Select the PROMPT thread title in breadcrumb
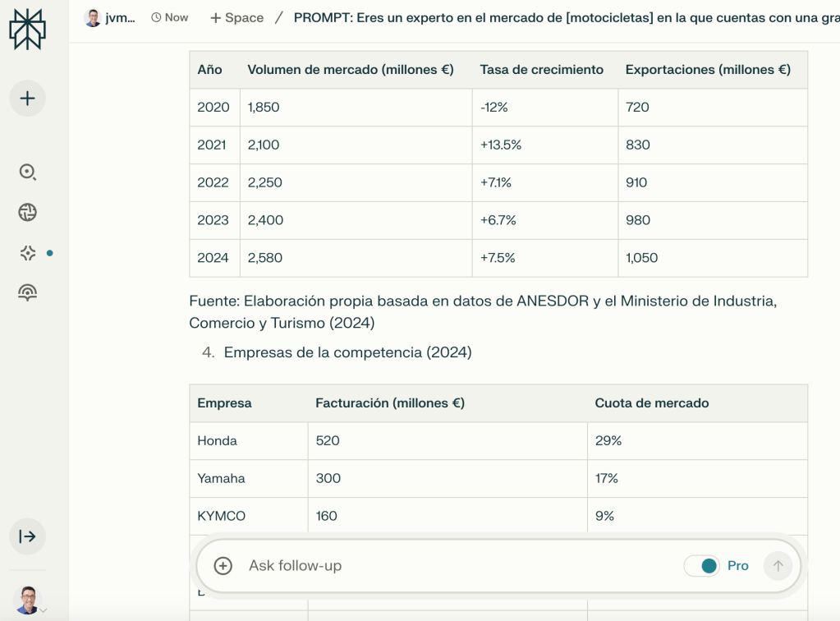 567,17
